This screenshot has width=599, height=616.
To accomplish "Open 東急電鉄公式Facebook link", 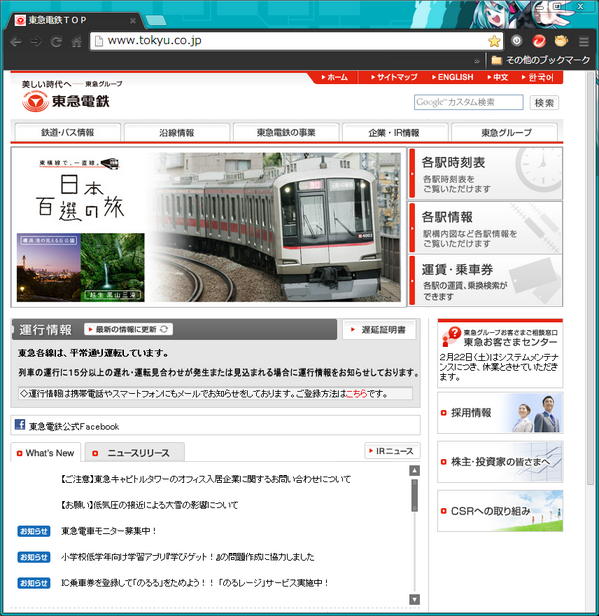I will (x=74, y=427).
